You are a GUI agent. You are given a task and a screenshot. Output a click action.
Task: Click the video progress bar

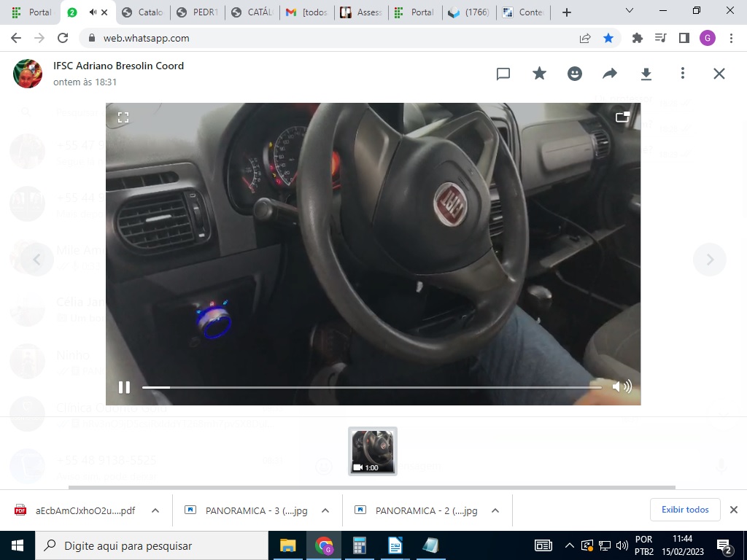[x=371, y=388]
